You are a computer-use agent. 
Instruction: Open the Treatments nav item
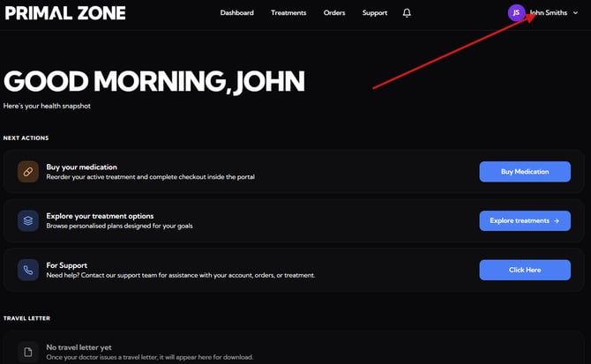pos(288,13)
